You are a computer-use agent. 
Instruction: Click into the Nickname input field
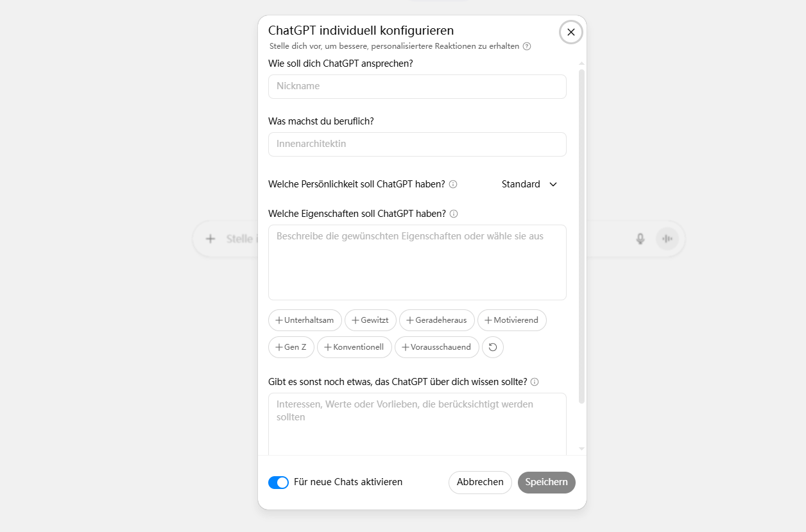point(417,86)
